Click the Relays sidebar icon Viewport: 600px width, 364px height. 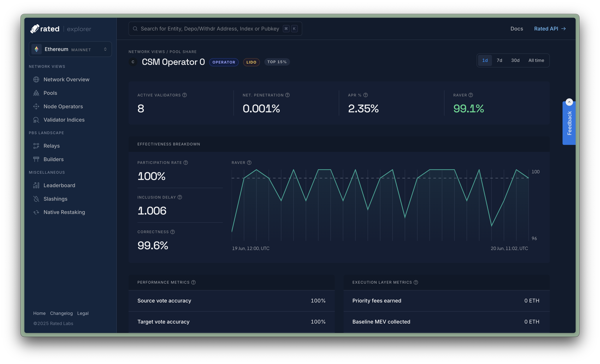36,146
